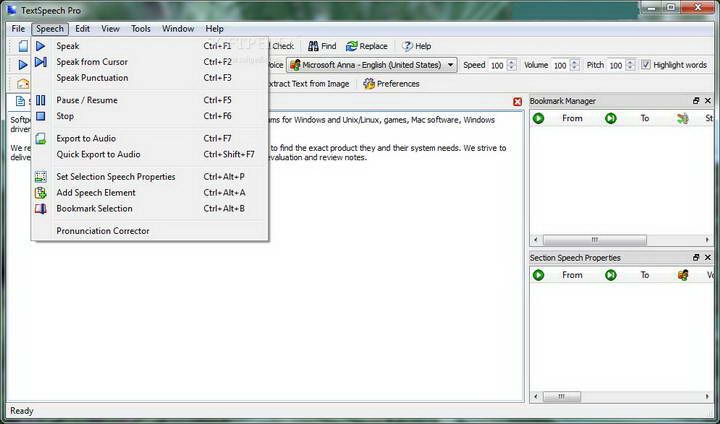Click the third column icon in Bookmark Manager
The height and width of the screenshot is (424, 720).
(683, 119)
